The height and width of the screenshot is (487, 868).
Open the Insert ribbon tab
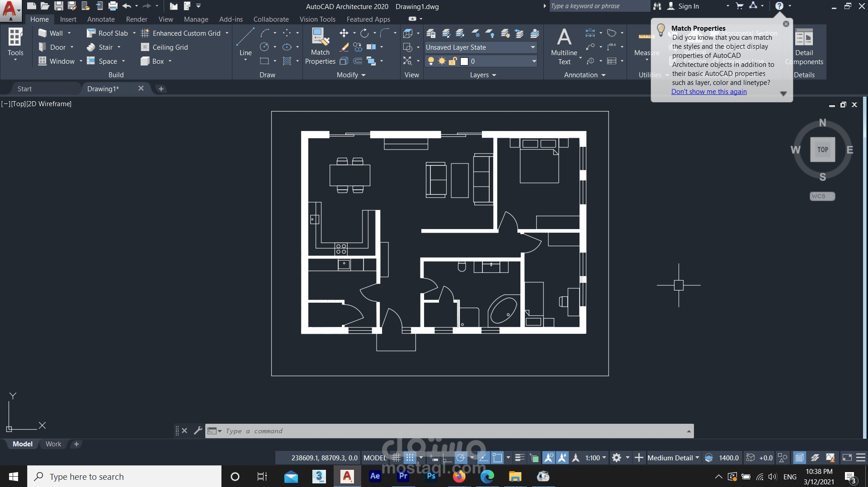pos(68,19)
